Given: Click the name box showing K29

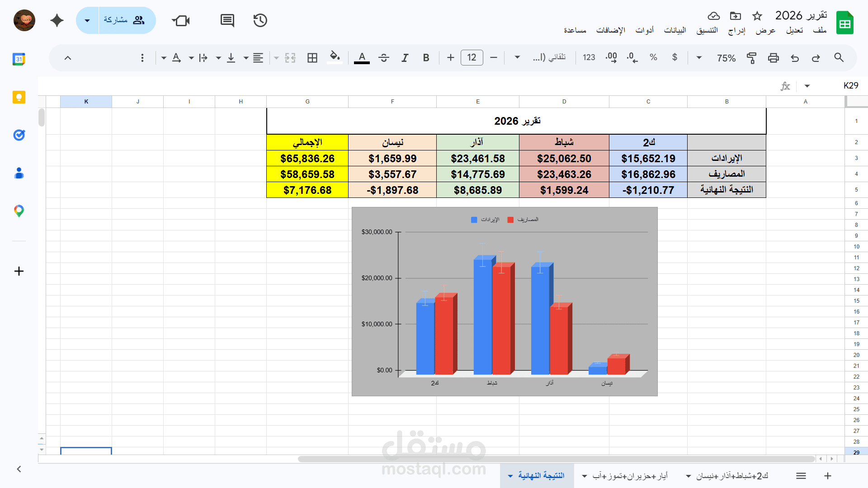Looking at the screenshot, I should [850, 86].
